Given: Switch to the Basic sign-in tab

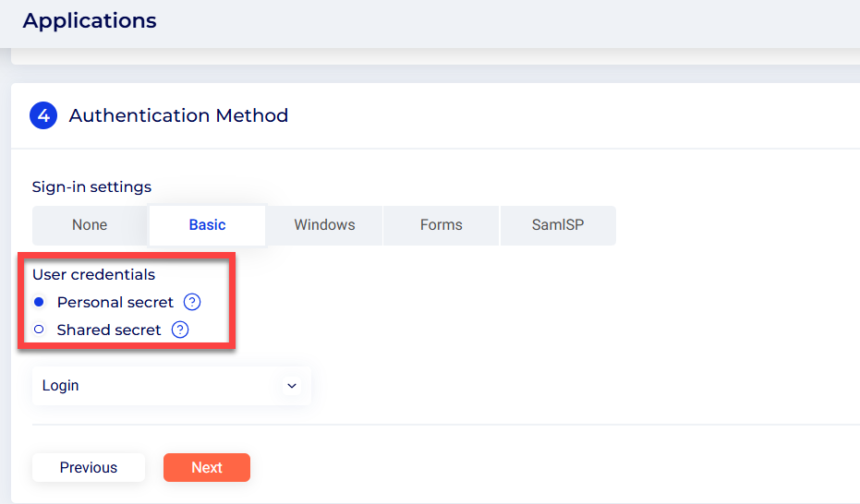Looking at the screenshot, I should pyautogui.click(x=207, y=225).
